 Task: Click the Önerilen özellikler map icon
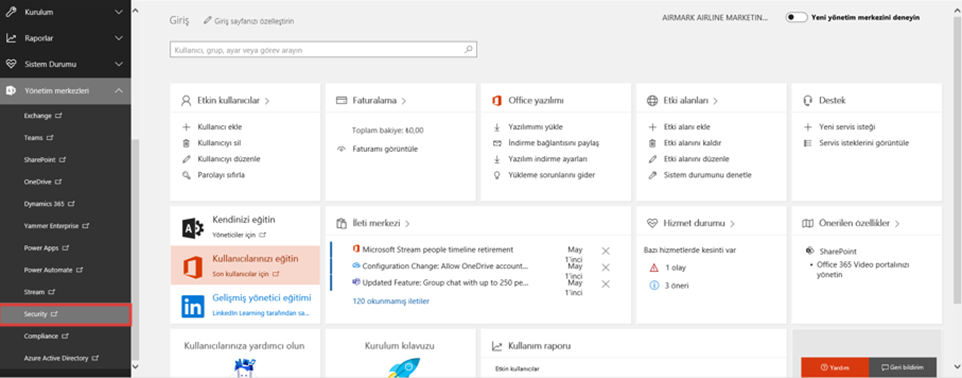[808, 223]
